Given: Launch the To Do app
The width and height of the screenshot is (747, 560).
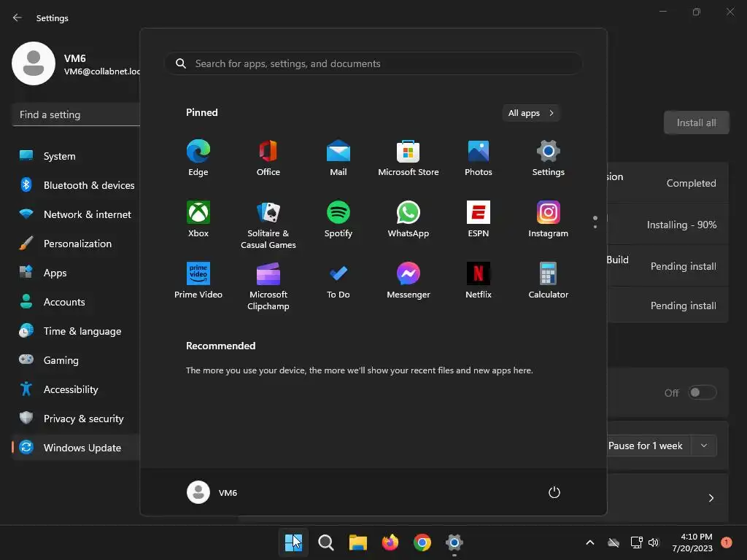Looking at the screenshot, I should (338, 281).
